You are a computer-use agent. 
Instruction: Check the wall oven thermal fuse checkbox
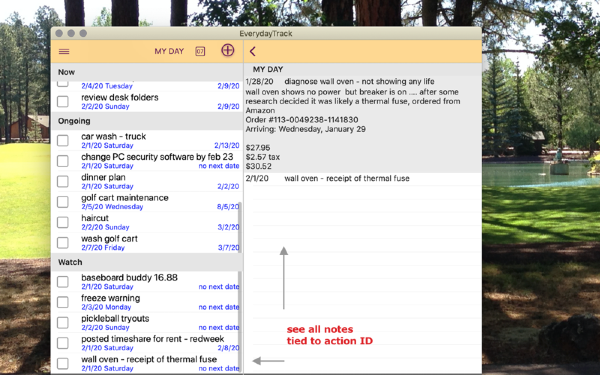pyautogui.click(x=63, y=364)
